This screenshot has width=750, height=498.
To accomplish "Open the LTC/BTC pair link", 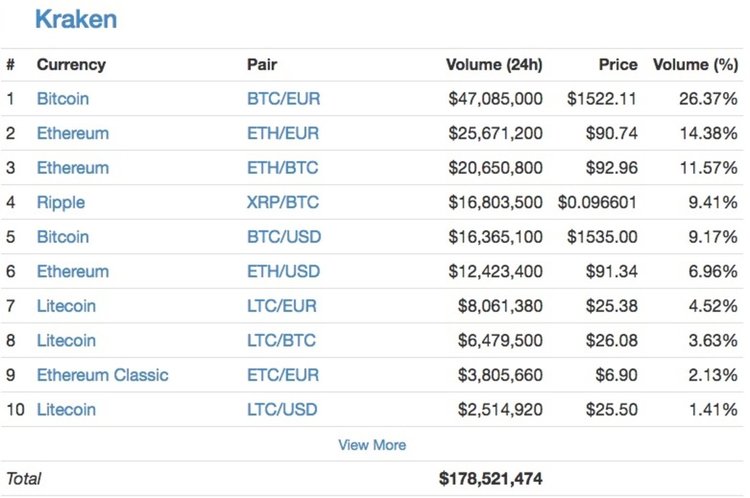I will coord(281,340).
